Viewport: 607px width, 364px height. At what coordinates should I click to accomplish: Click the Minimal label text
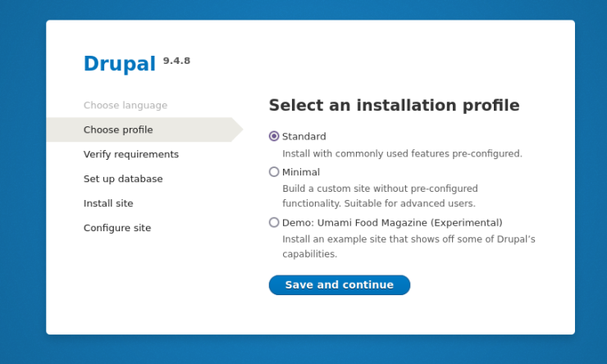[x=301, y=172]
